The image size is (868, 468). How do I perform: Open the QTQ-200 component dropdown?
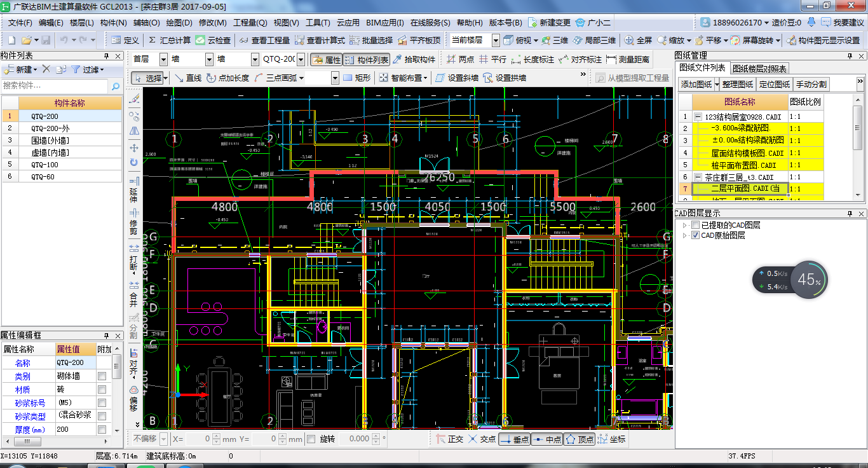pyautogui.click(x=300, y=60)
